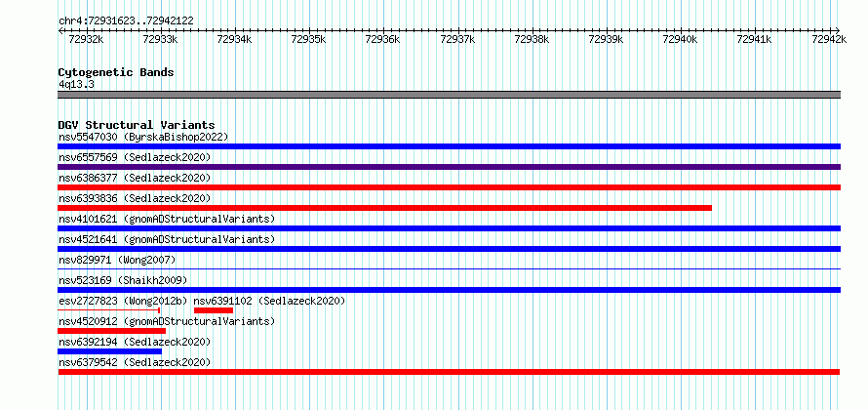This screenshot has height=410, width=868.
Task: Click the Cytogenetic Bands track title
Action: pyautogui.click(x=116, y=72)
